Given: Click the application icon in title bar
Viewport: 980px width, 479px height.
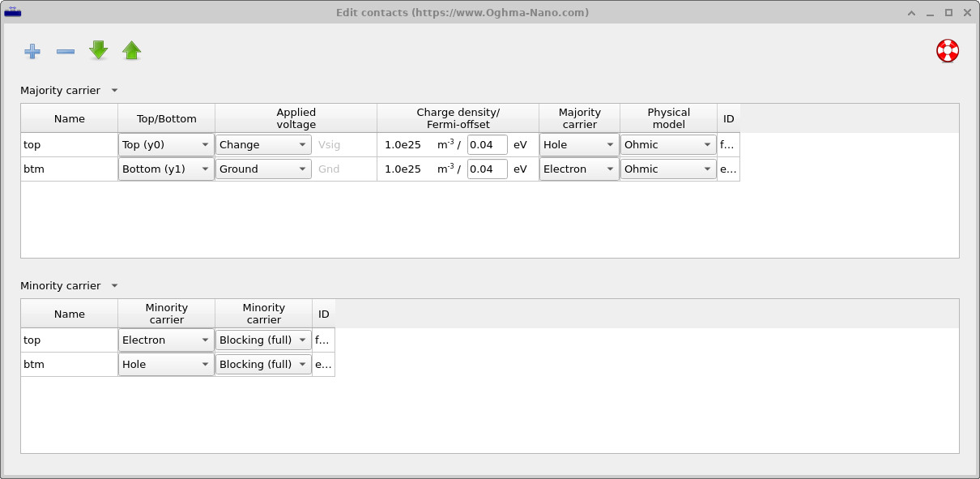Looking at the screenshot, I should click(13, 12).
